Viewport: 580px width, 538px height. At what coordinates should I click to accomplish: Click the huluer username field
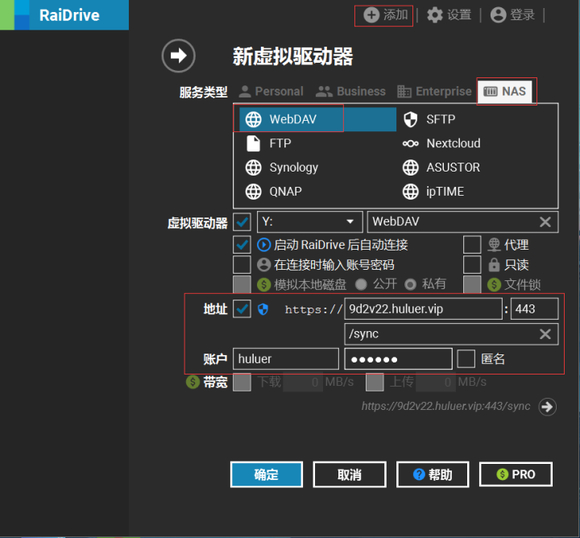tap(286, 359)
